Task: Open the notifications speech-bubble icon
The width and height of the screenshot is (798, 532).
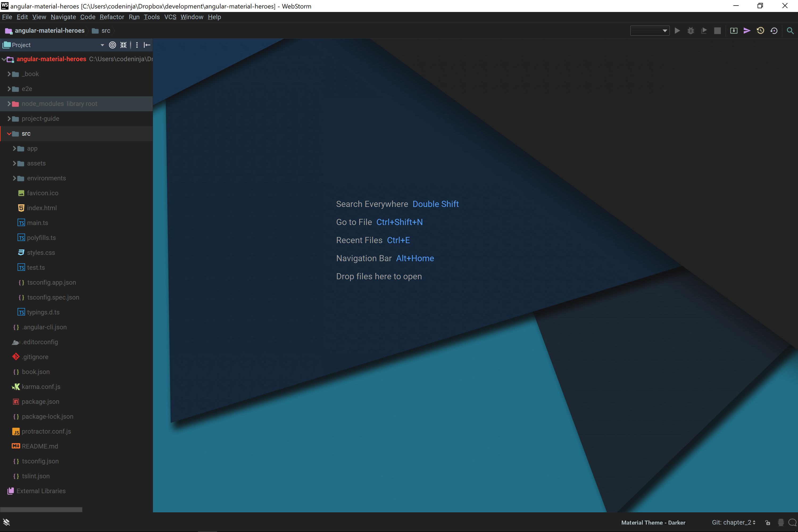Action: tap(792, 522)
